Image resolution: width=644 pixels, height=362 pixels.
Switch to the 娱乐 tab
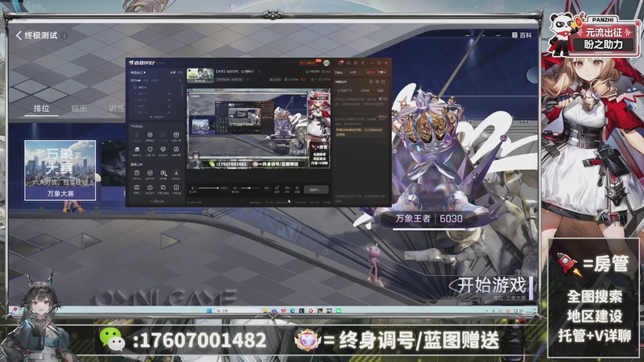(79, 109)
